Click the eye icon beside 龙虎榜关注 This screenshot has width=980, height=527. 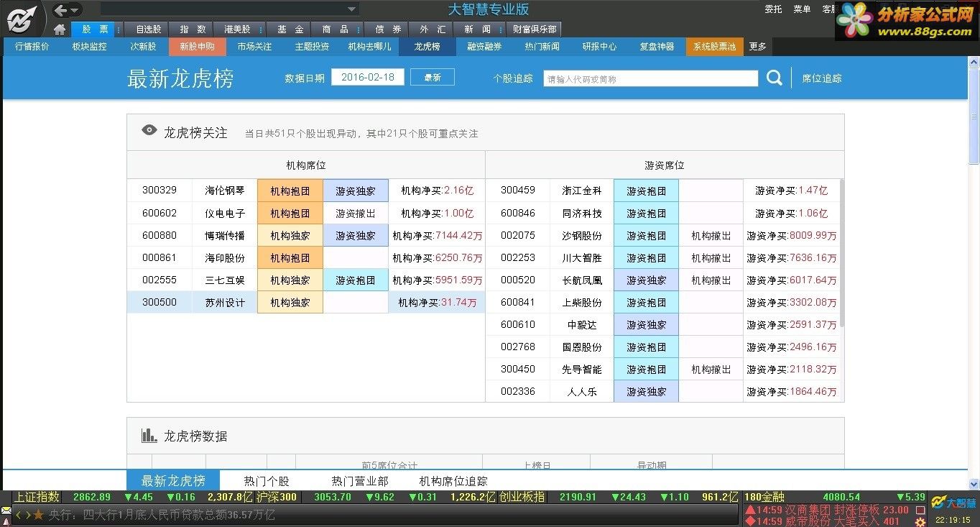[x=149, y=130]
